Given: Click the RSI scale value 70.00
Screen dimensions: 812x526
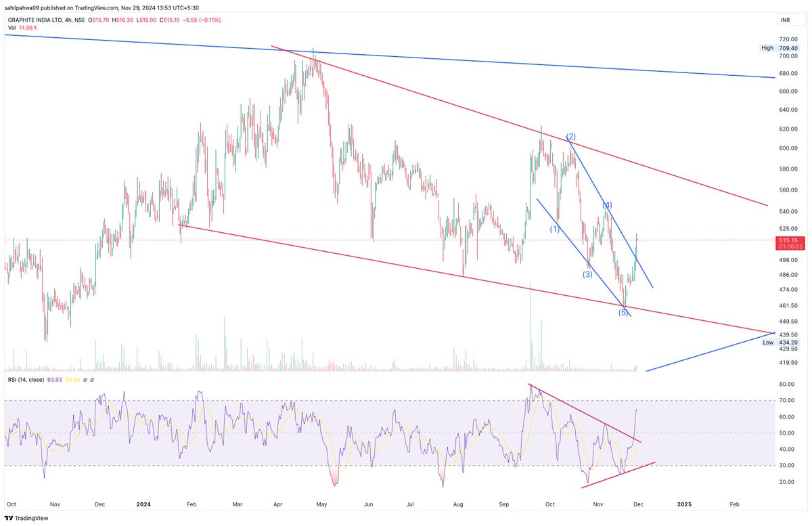Looking at the screenshot, I should (x=786, y=400).
